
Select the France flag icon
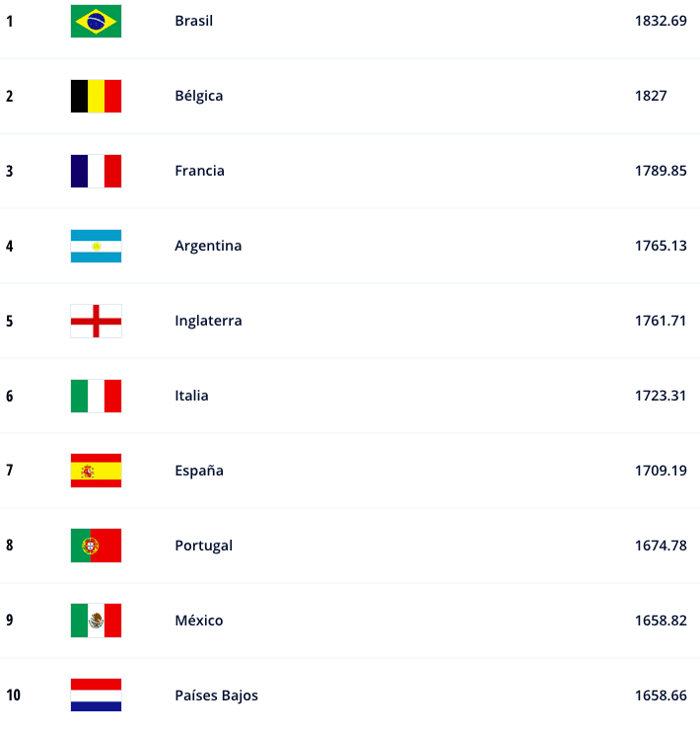click(96, 171)
